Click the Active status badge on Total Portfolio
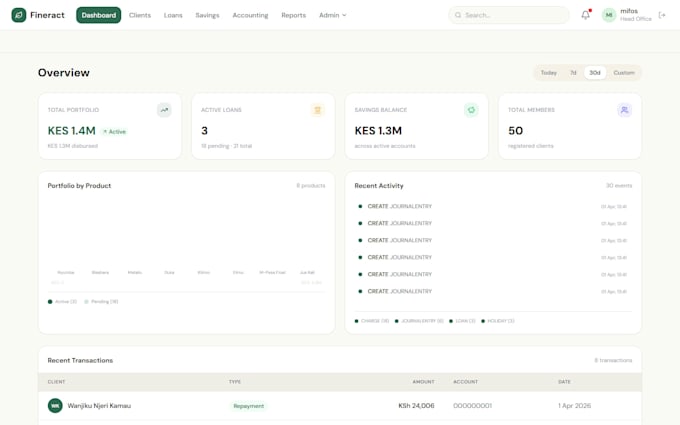 (x=114, y=132)
